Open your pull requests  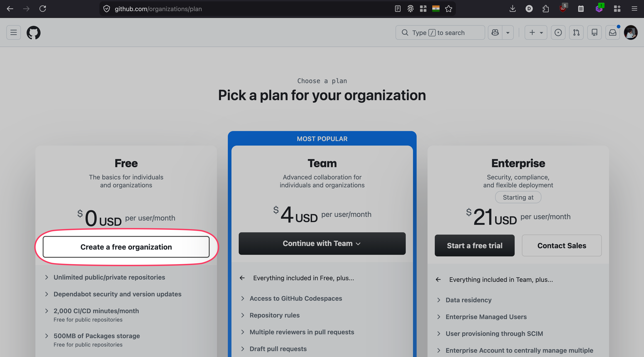coord(576,32)
